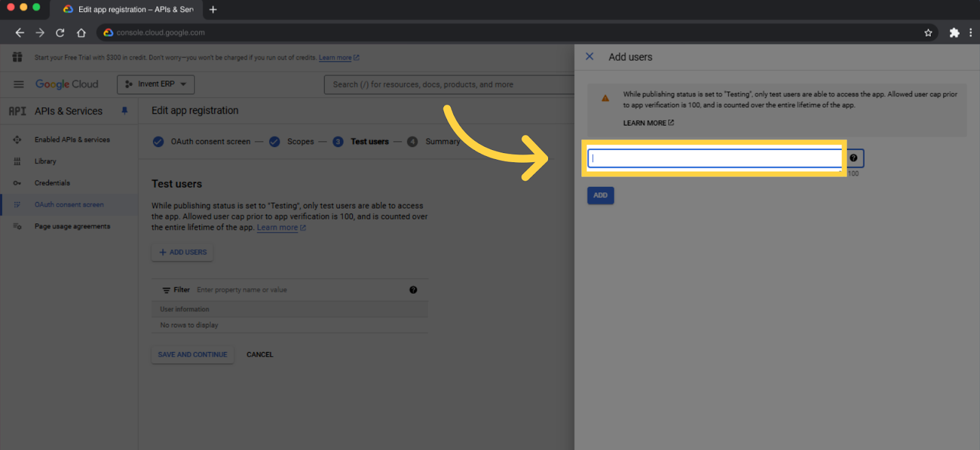
Task: Click the Google Cloud logo
Action: 67,84
